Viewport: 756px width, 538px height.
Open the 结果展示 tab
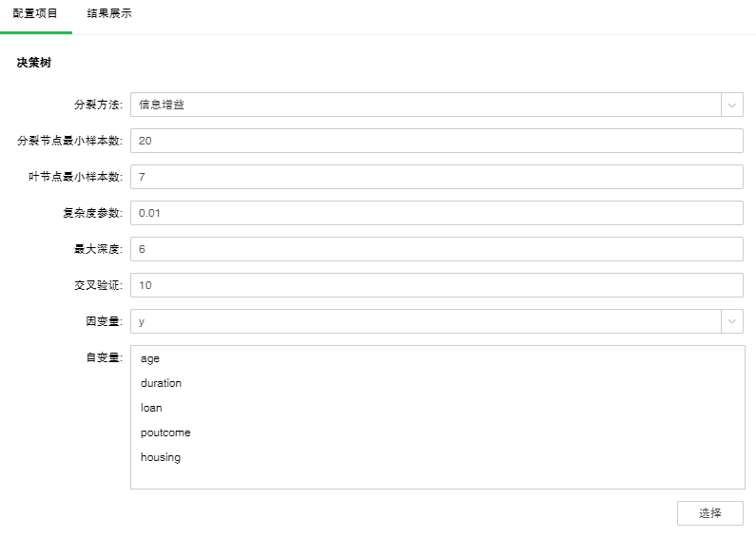(109, 14)
